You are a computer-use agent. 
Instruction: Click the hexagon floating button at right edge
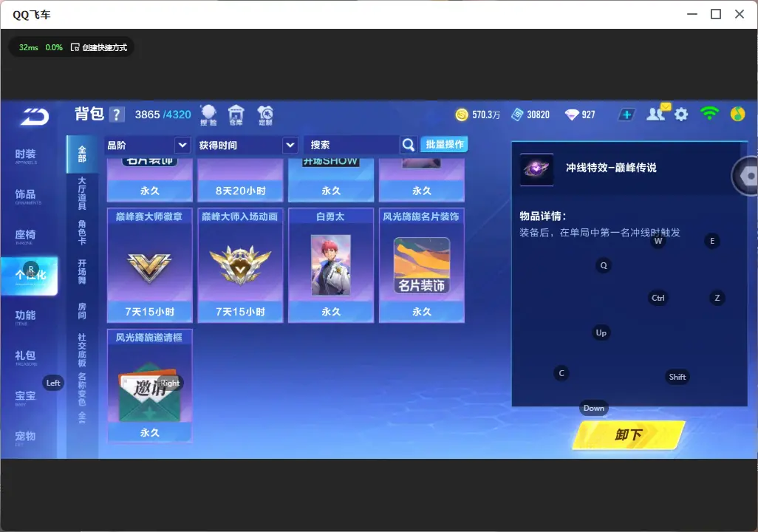(746, 176)
